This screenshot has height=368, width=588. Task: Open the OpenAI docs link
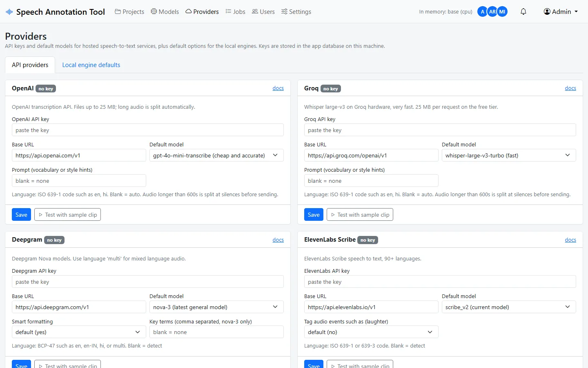[x=278, y=88]
